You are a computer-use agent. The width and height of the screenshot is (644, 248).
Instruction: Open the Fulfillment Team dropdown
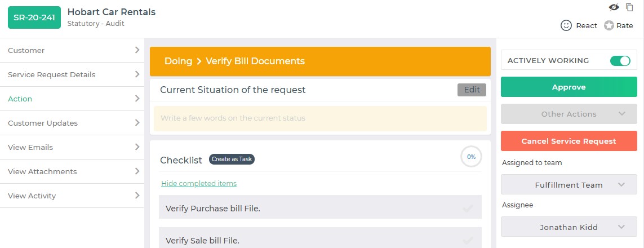click(x=569, y=185)
